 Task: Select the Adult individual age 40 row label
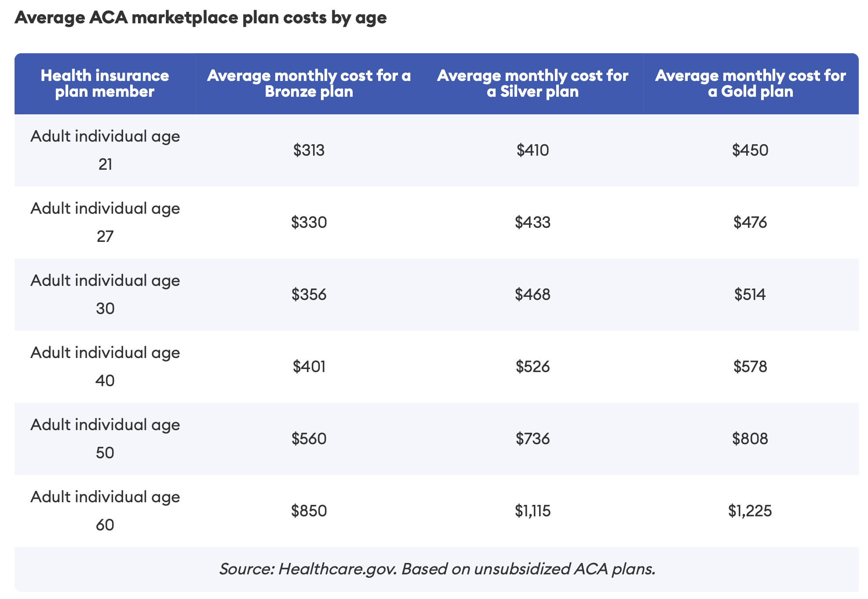pyautogui.click(x=105, y=366)
